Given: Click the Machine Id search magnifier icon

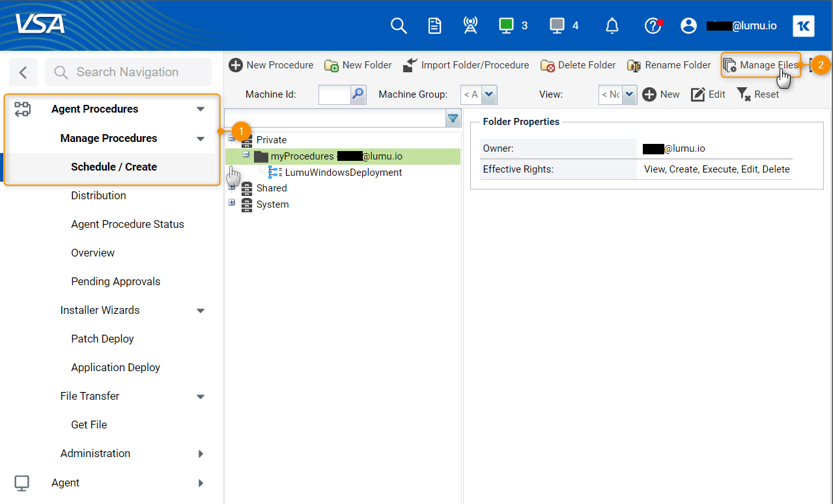Looking at the screenshot, I should point(358,94).
